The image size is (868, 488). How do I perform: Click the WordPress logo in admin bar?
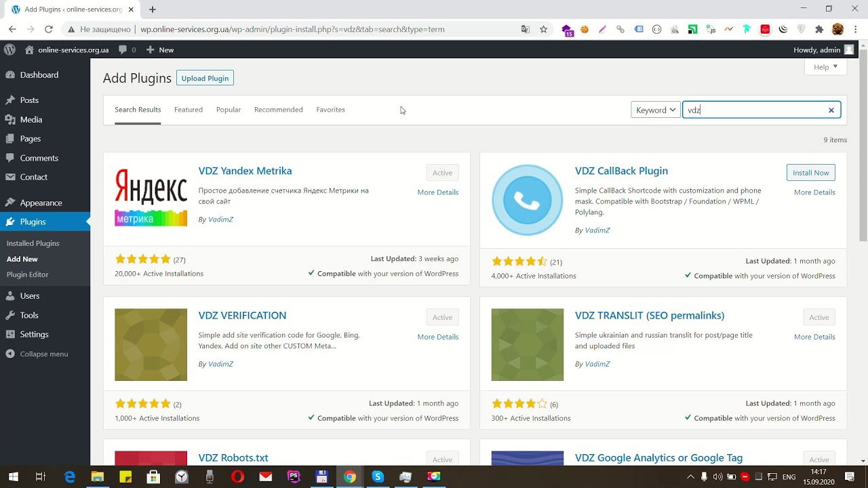tap(9, 49)
